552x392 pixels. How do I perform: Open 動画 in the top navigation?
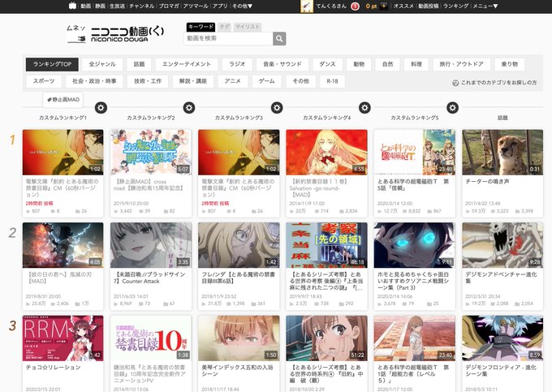click(85, 6)
